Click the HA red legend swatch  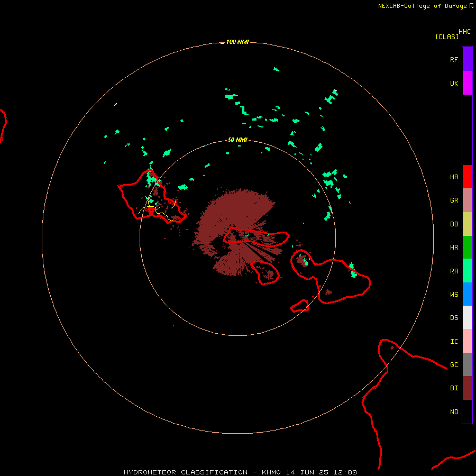coord(467,177)
